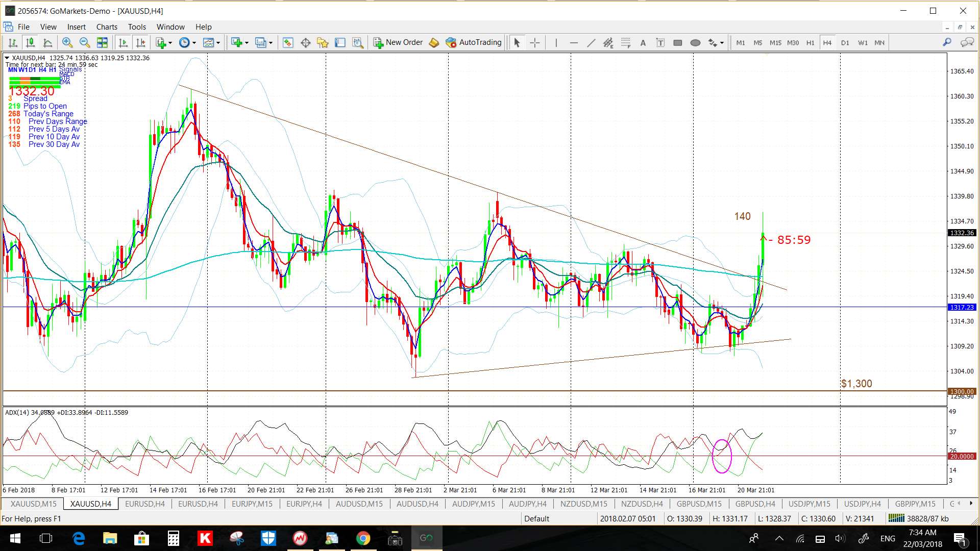Switch chart to bar chart type

click(13, 43)
